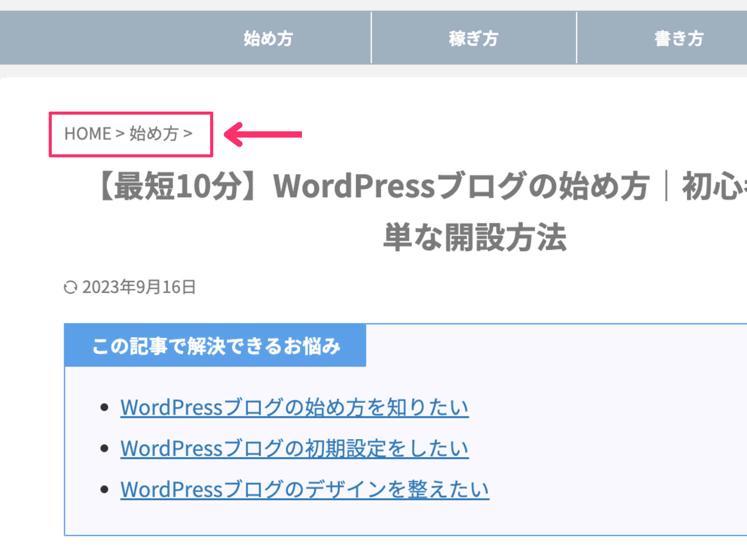
Task: Go to HOME via breadcrumb
Action: point(88,133)
